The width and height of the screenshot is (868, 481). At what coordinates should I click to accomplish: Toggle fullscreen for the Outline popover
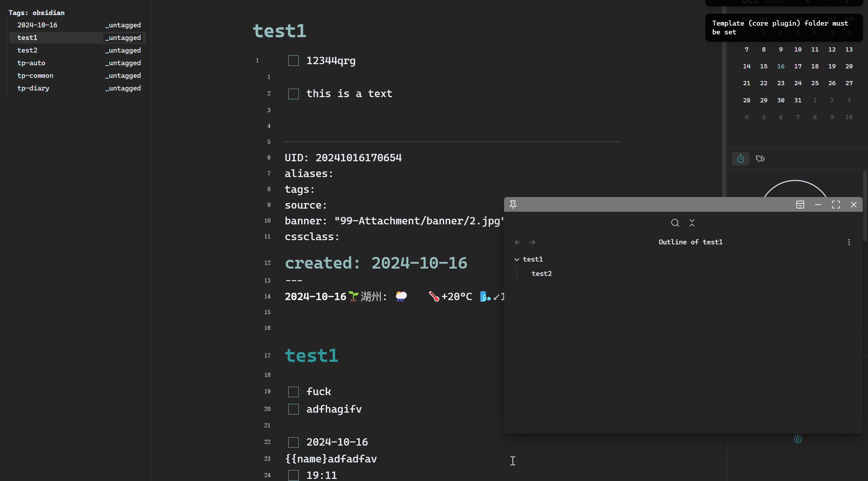click(836, 205)
